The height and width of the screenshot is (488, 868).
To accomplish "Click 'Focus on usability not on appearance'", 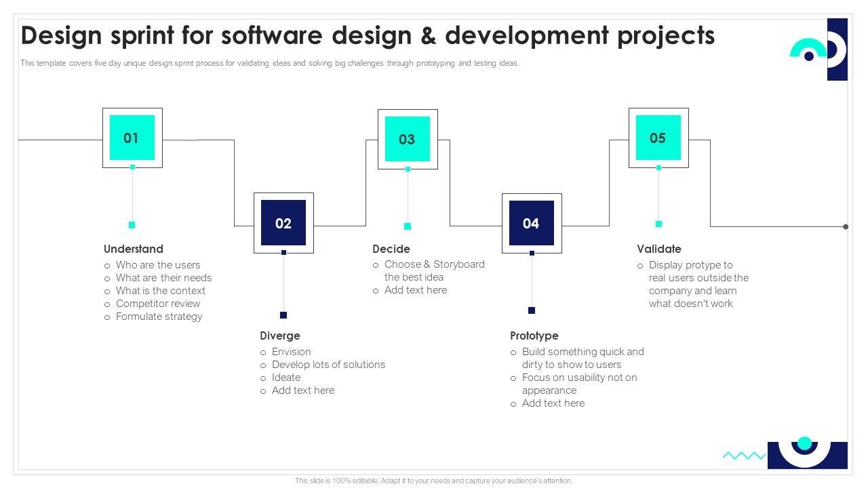I will tap(580, 384).
